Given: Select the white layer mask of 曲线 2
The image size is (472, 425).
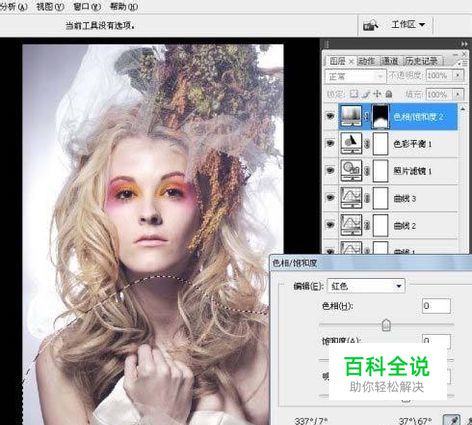Looking at the screenshot, I should pos(381,225).
